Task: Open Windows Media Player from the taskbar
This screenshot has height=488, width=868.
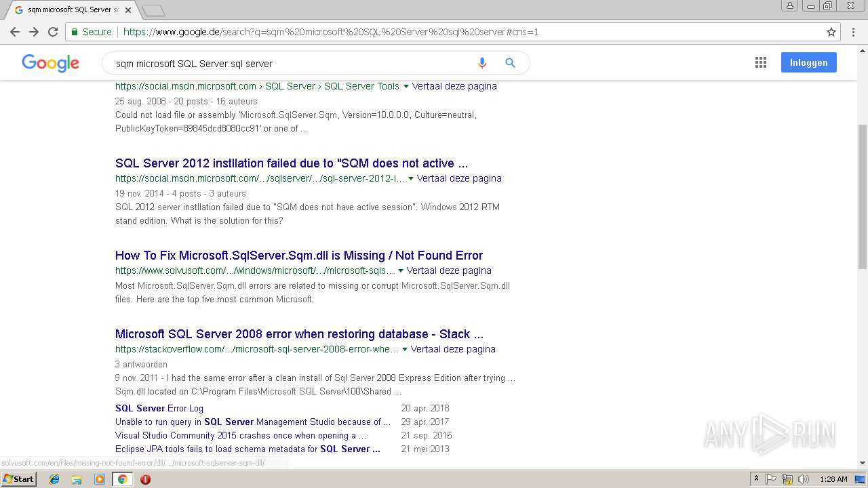Action: coord(100,479)
